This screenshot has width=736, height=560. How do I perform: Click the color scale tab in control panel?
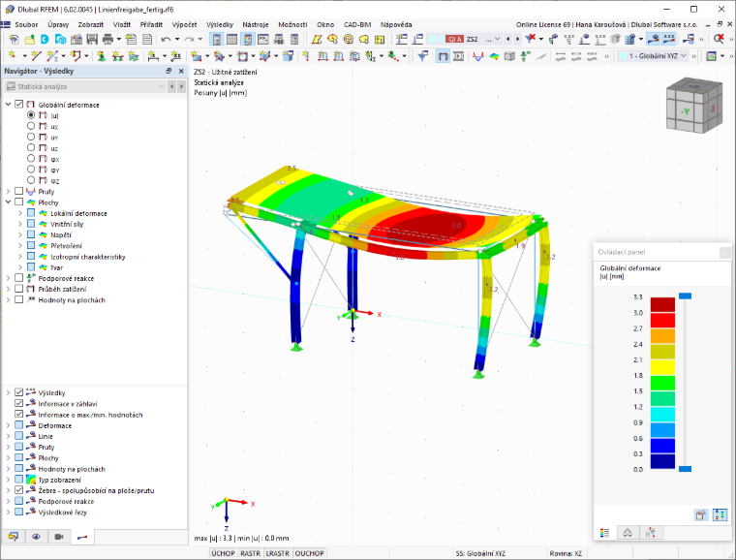click(x=604, y=532)
